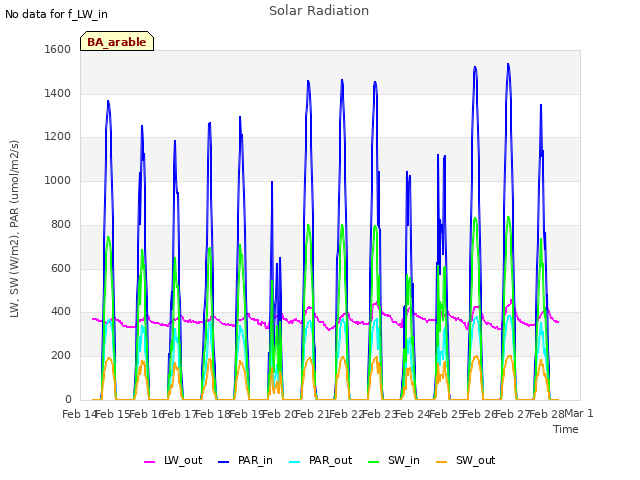
Task: Click the 800 y-axis tick label
Action: (x=61, y=224)
